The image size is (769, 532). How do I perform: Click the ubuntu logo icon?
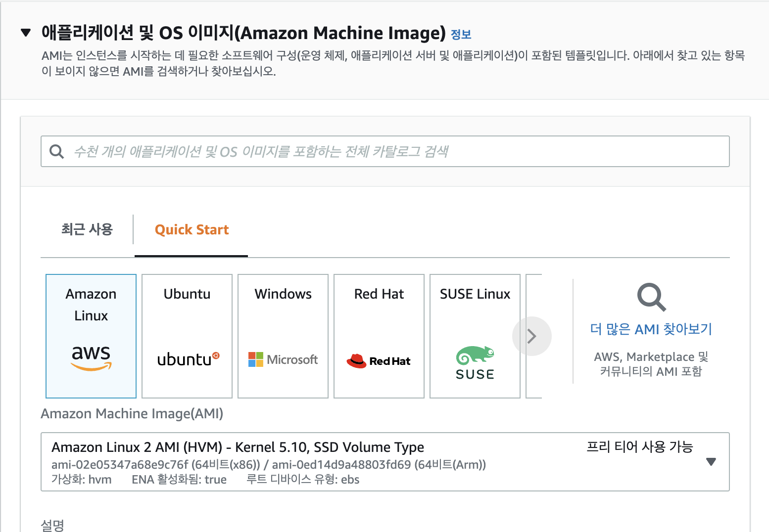point(188,359)
